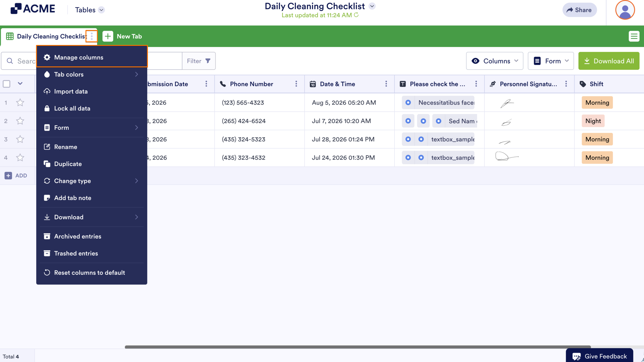
Task: Open Archived entries
Action: (x=92, y=236)
